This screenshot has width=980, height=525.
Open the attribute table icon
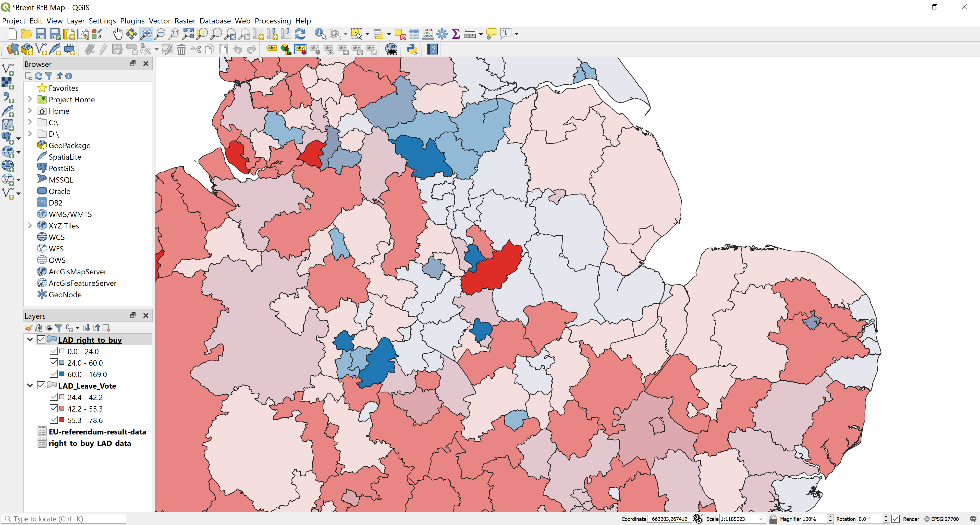coord(413,34)
